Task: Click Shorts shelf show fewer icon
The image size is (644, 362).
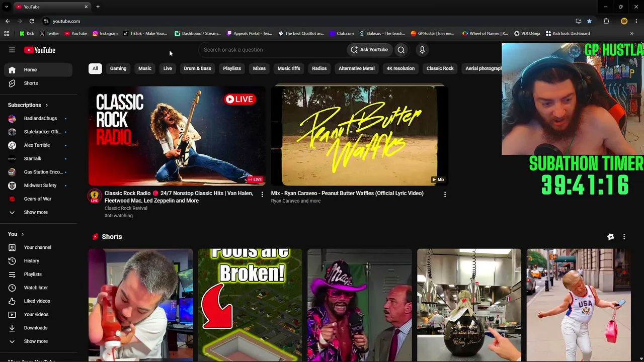Action: tap(611, 237)
